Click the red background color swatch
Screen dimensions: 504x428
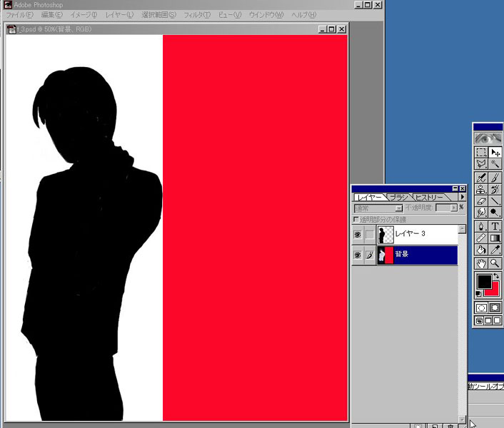[493, 290]
